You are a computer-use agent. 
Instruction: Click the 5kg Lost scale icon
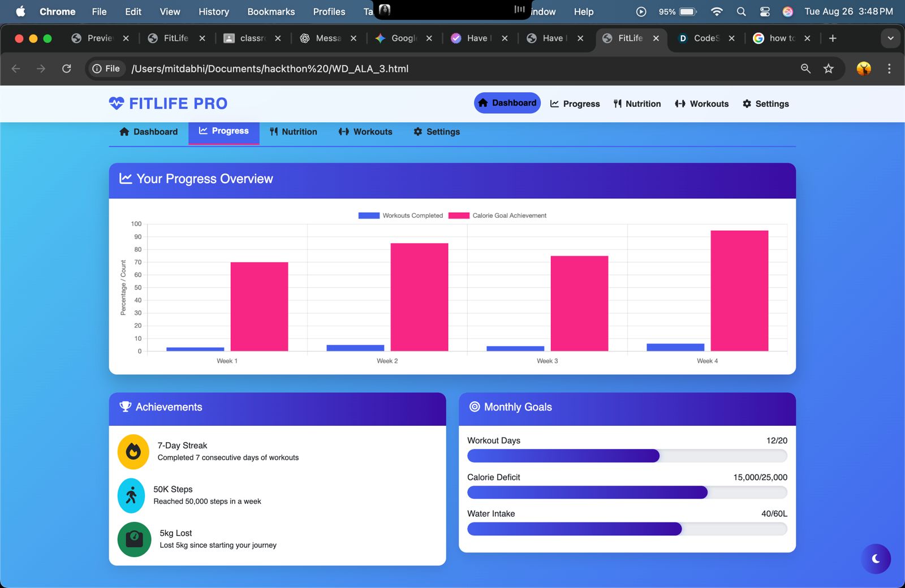(x=135, y=539)
